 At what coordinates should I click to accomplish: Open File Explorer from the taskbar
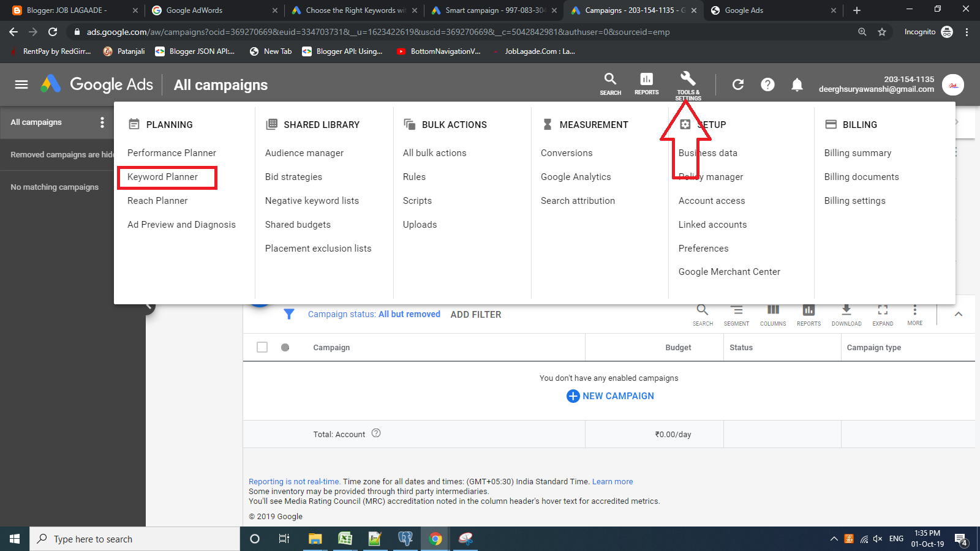click(x=315, y=539)
